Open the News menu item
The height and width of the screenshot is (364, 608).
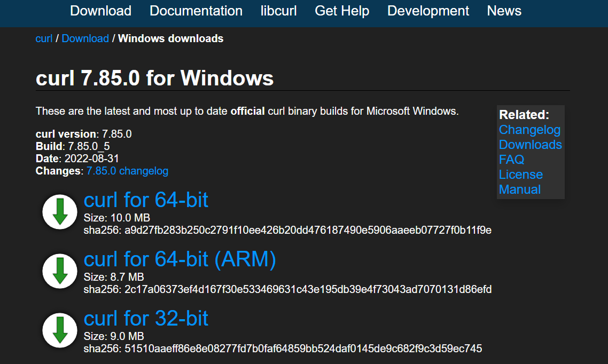(504, 11)
